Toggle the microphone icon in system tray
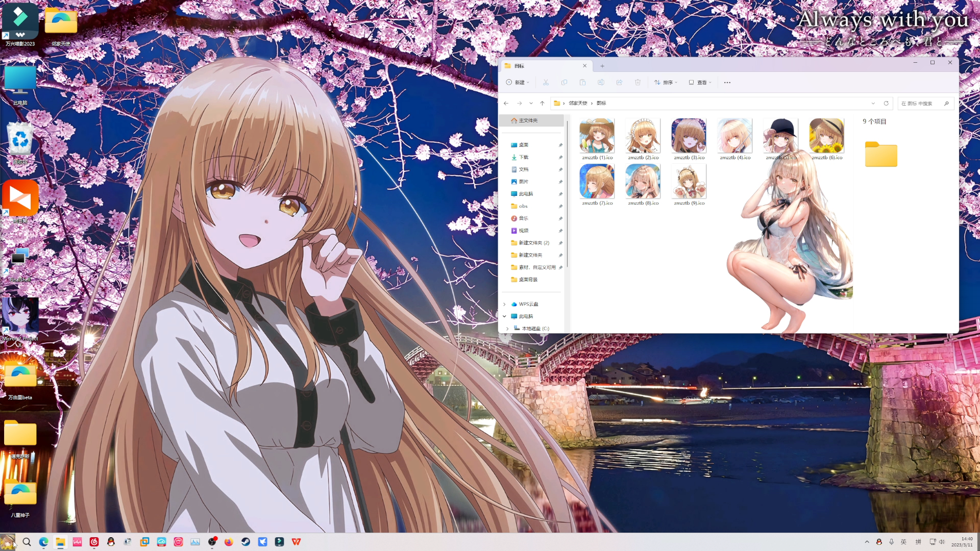Viewport: 980px width, 551px height. (x=891, y=542)
